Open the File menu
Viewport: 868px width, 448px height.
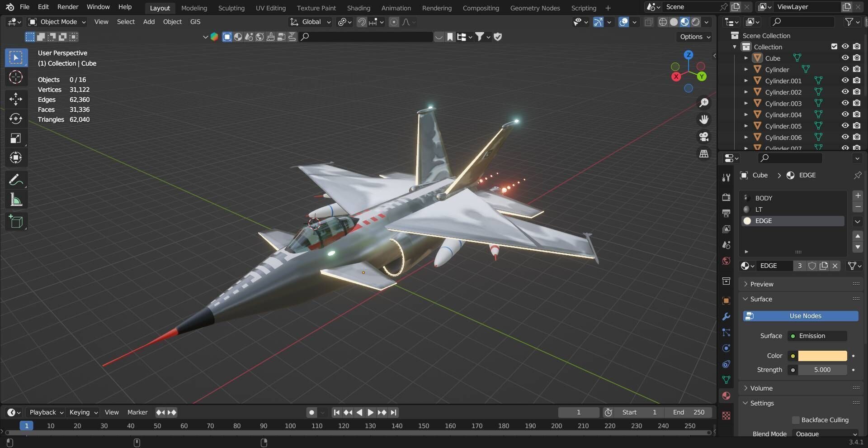(25, 7)
